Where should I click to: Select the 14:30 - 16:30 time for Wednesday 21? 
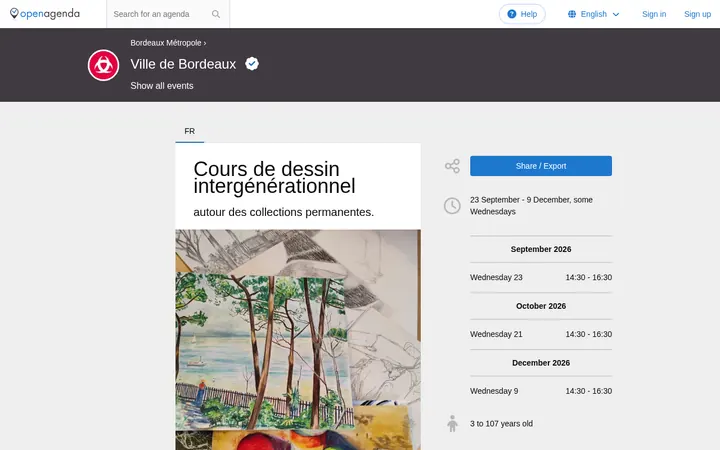tap(589, 334)
